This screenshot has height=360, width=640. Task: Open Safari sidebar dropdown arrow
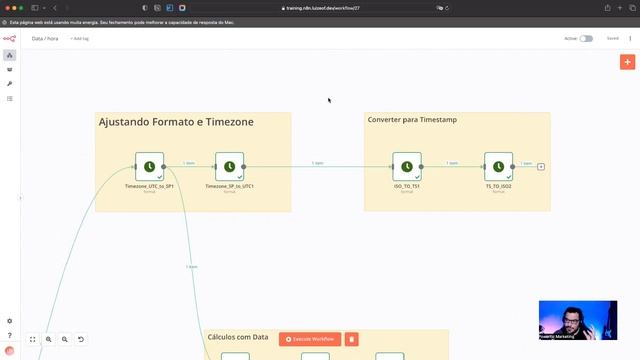44,8
